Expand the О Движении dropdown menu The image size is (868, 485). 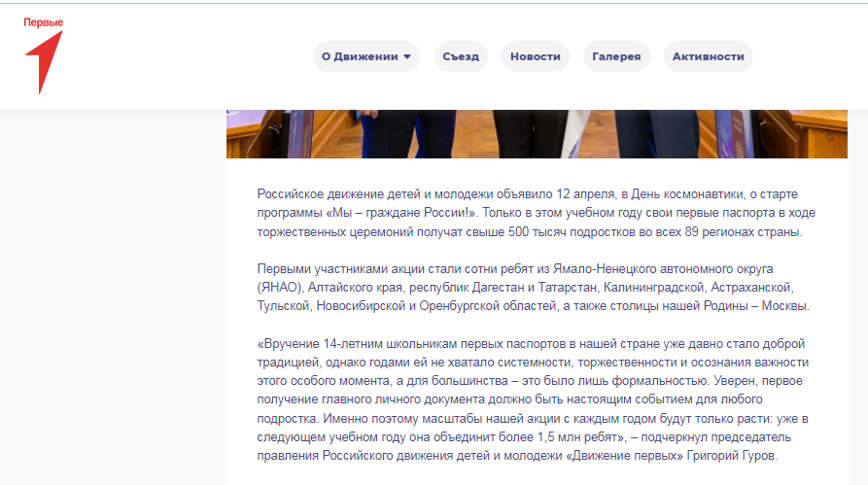(365, 56)
